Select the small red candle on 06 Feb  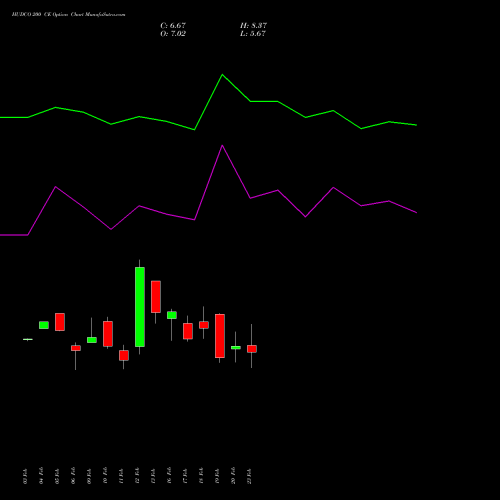point(76,348)
